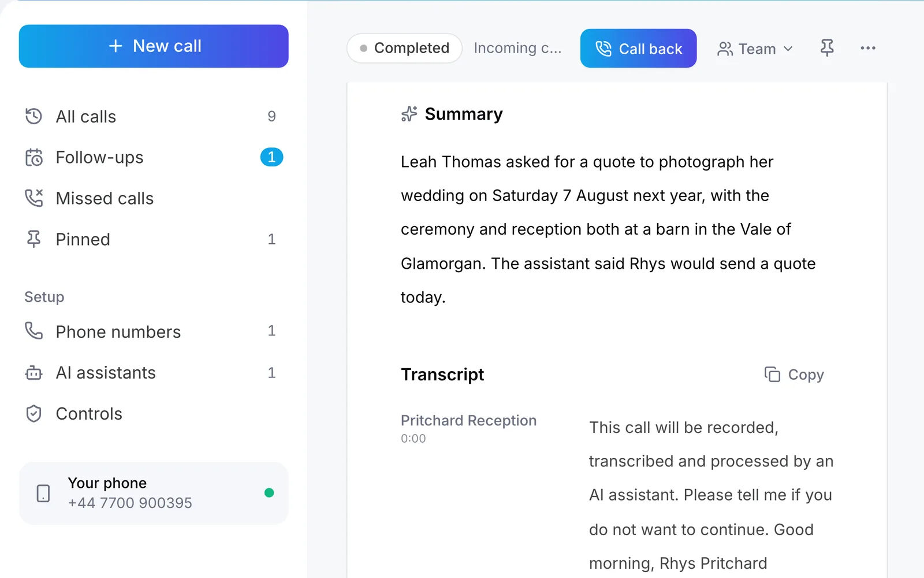Viewport: 924px width, 578px height.
Task: Click the plus icon in New call
Action: [x=115, y=46]
